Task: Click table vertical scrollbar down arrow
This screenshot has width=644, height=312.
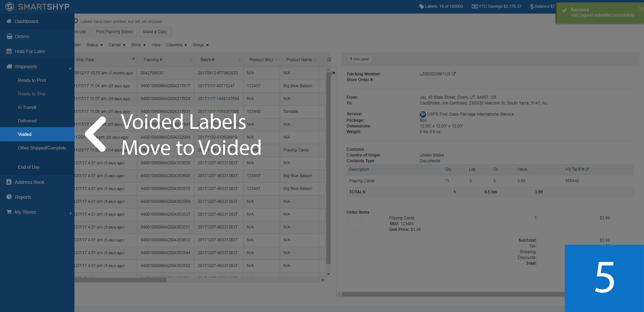Action: pos(328,274)
